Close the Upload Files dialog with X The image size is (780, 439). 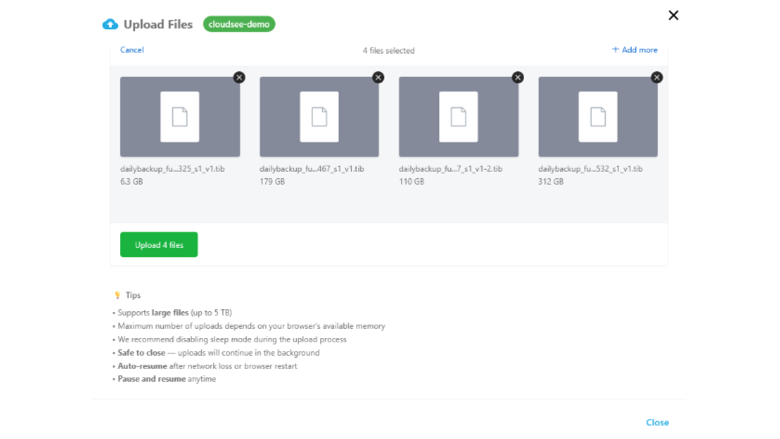[x=673, y=15]
